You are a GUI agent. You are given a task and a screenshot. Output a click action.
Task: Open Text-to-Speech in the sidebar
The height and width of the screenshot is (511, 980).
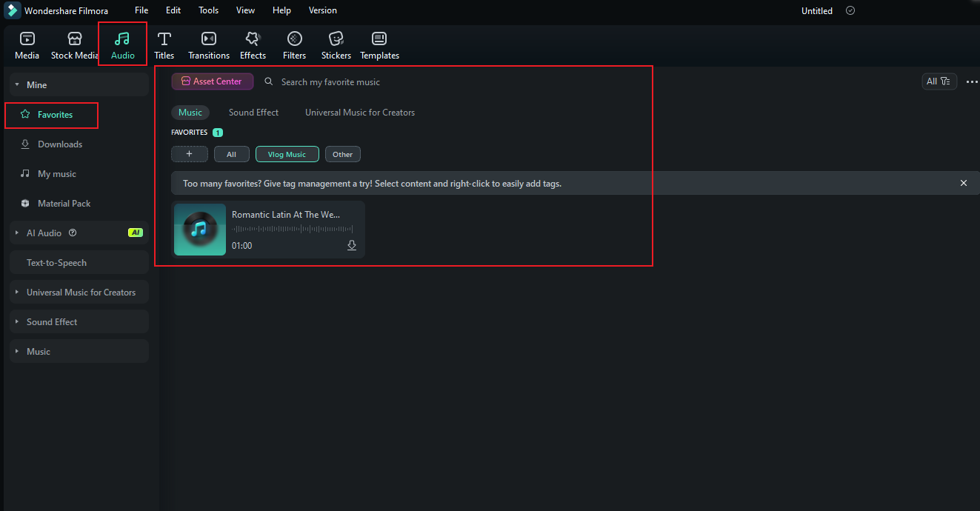pos(79,262)
